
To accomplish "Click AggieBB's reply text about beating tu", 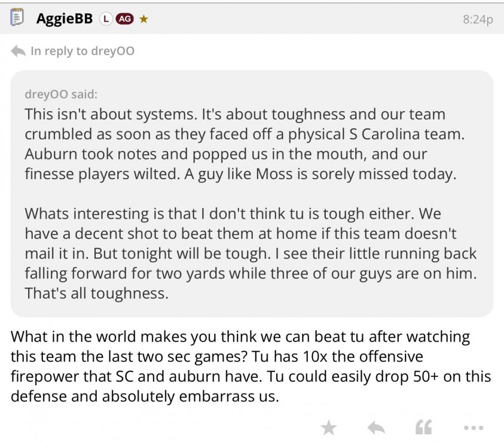I will pos(251,366).
